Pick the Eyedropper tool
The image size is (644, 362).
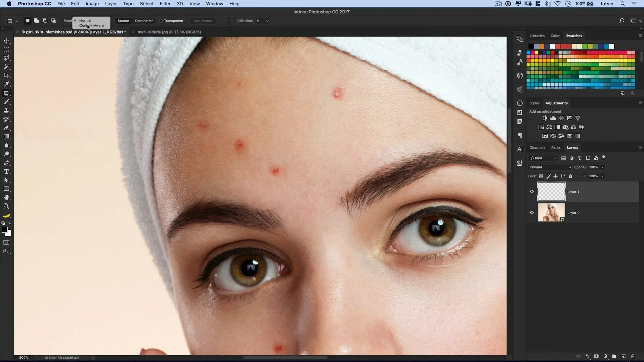[x=6, y=84]
